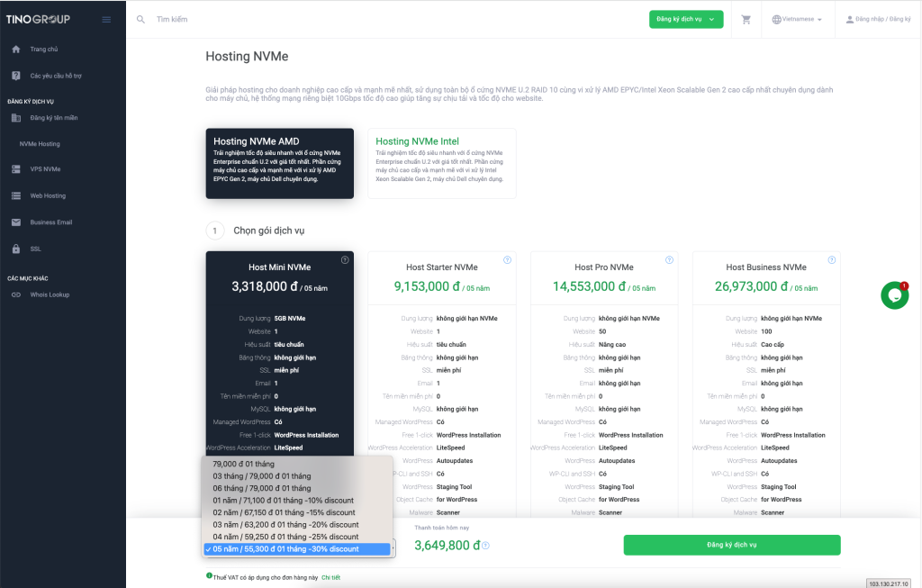Click the Web Hosting icon in sidebar

click(x=16, y=195)
